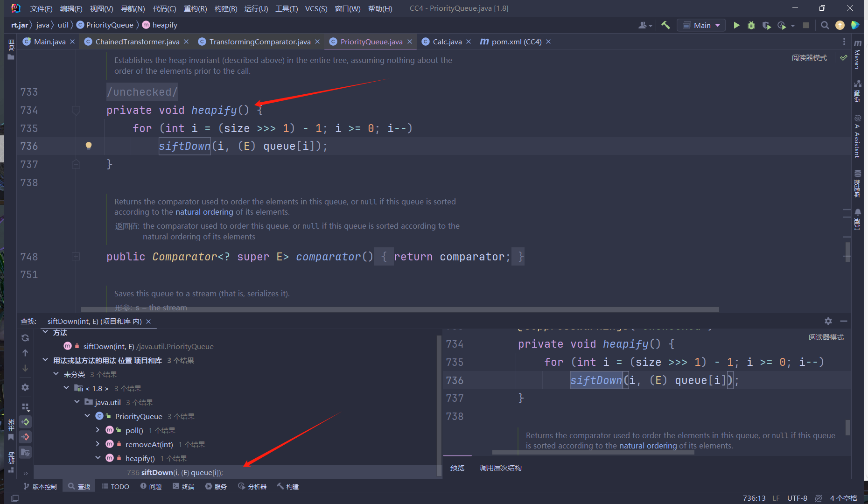Open the VCS(S) menu
Screen dimensions: 868x504
tap(316, 8)
